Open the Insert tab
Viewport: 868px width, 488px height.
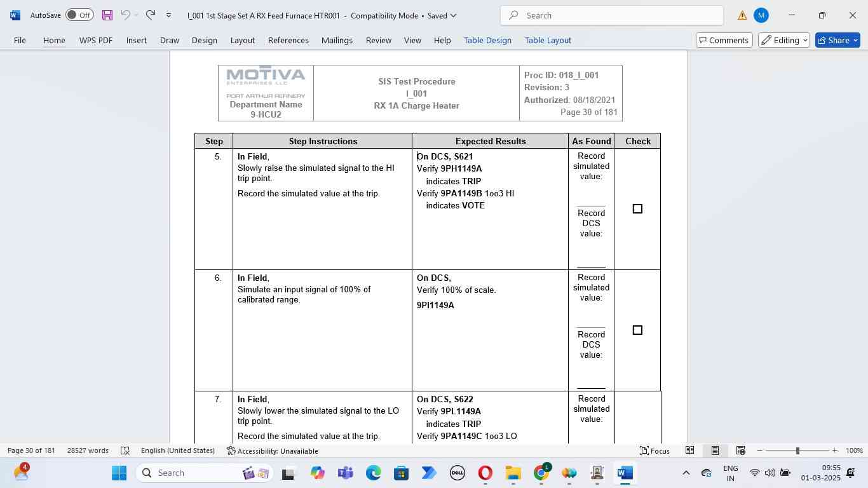tap(136, 40)
